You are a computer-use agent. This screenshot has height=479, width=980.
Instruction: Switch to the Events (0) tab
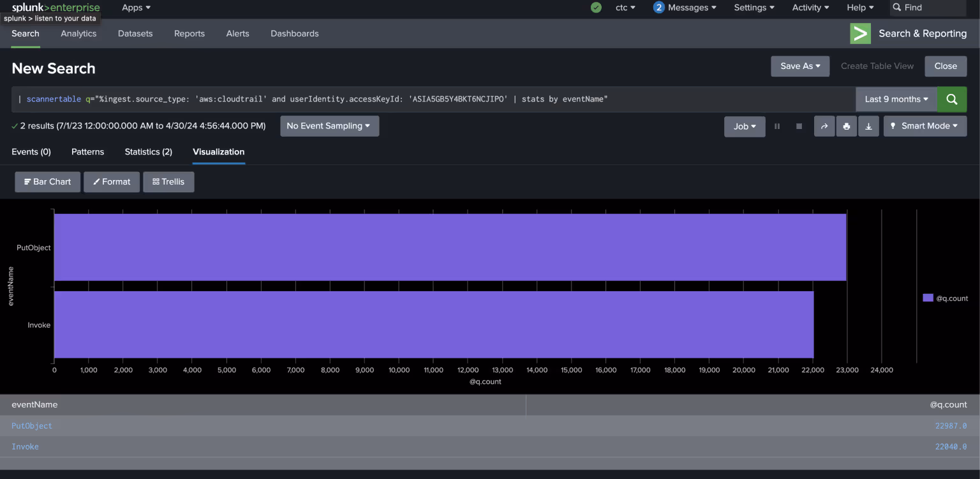coord(31,152)
